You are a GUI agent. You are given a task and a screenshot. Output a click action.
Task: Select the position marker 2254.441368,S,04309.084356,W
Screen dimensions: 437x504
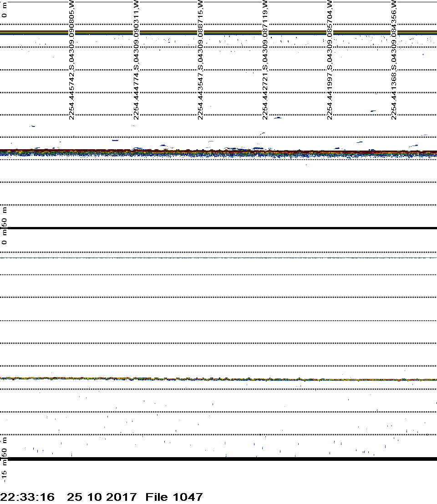(x=394, y=60)
